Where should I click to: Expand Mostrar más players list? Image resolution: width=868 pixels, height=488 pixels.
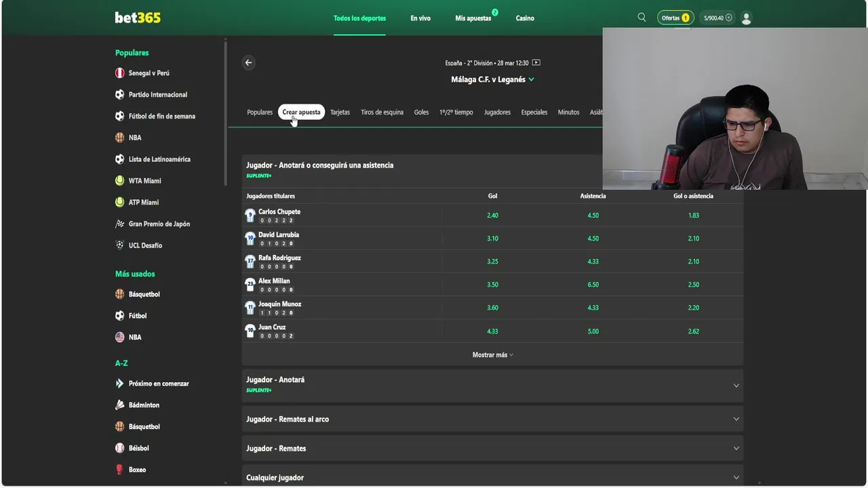(x=493, y=355)
